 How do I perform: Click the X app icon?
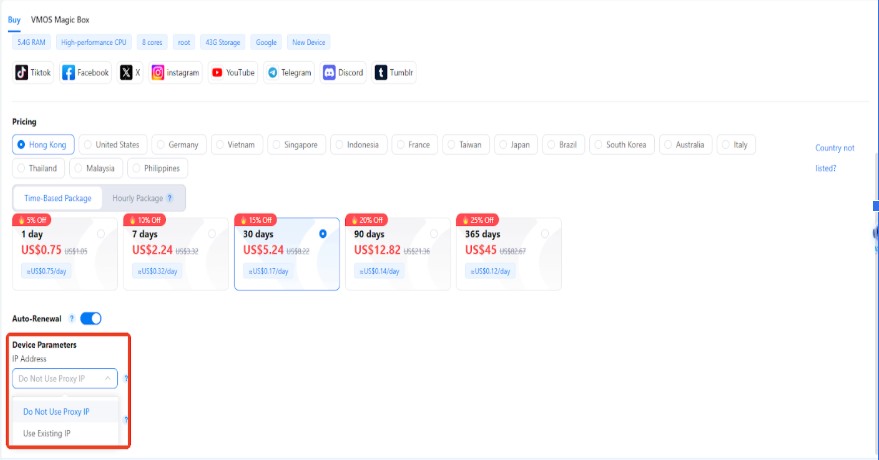126,72
